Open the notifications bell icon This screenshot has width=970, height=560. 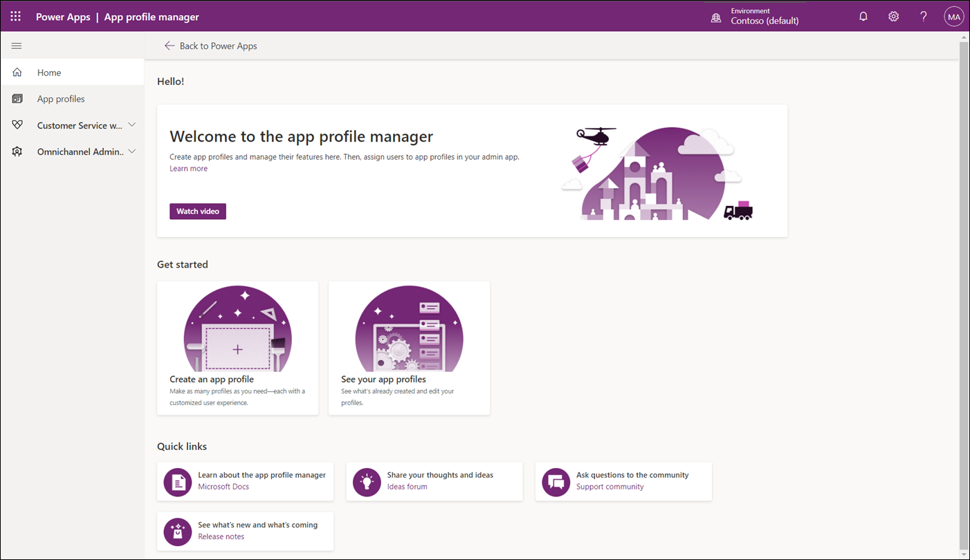click(863, 17)
